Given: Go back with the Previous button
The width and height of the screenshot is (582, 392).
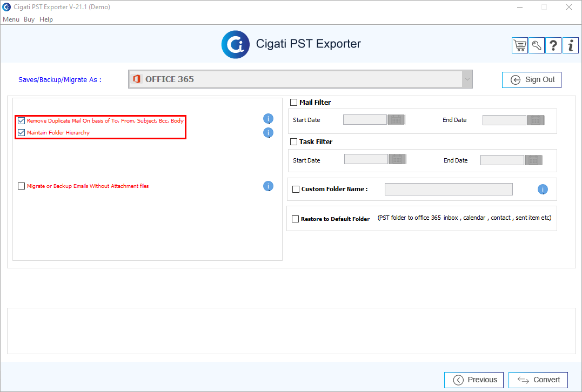Looking at the screenshot, I should point(474,380).
